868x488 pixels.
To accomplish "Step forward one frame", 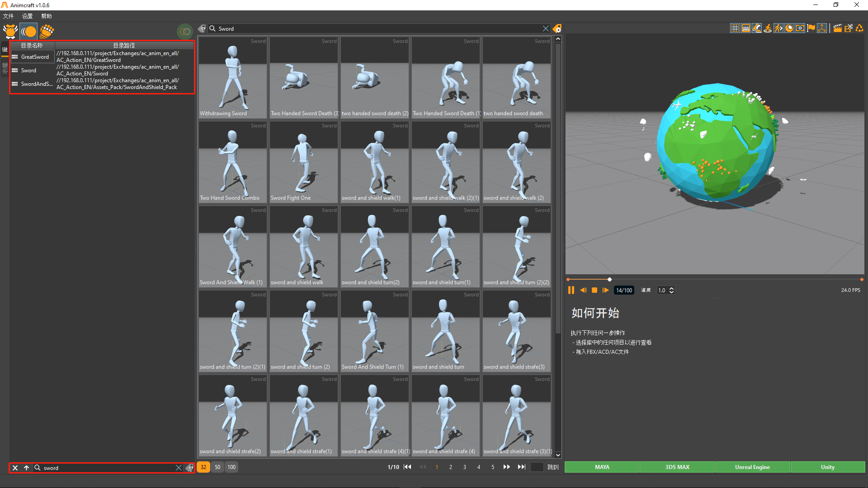I will [x=606, y=290].
